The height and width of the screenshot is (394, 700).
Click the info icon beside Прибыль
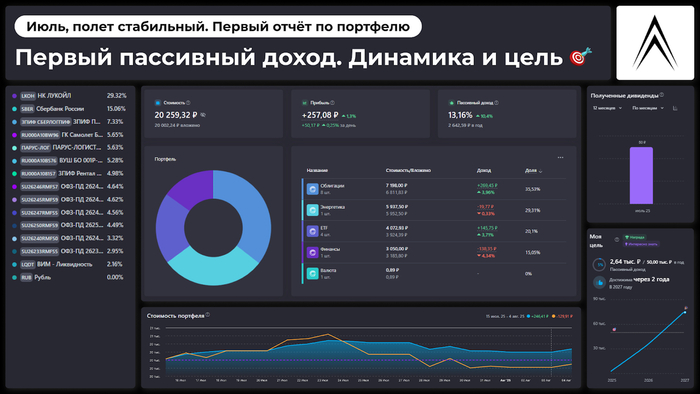tap(333, 103)
